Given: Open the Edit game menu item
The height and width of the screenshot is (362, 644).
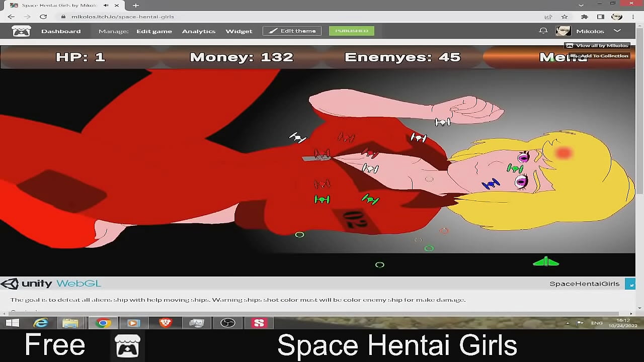Looking at the screenshot, I should click(x=154, y=31).
